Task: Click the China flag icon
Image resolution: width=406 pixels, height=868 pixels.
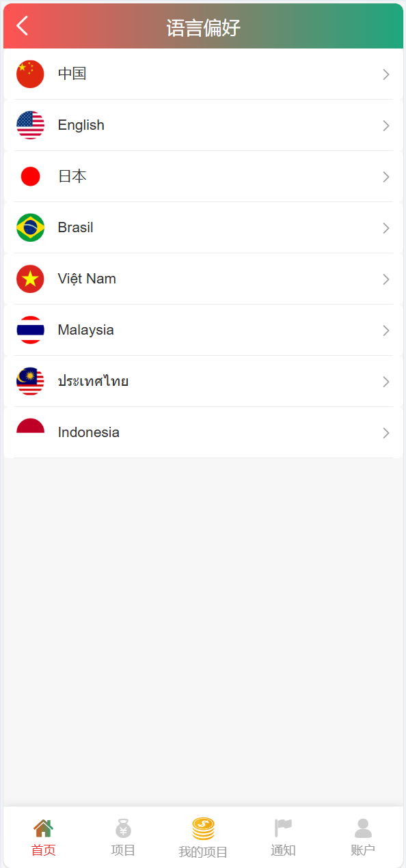Action: pyautogui.click(x=30, y=74)
